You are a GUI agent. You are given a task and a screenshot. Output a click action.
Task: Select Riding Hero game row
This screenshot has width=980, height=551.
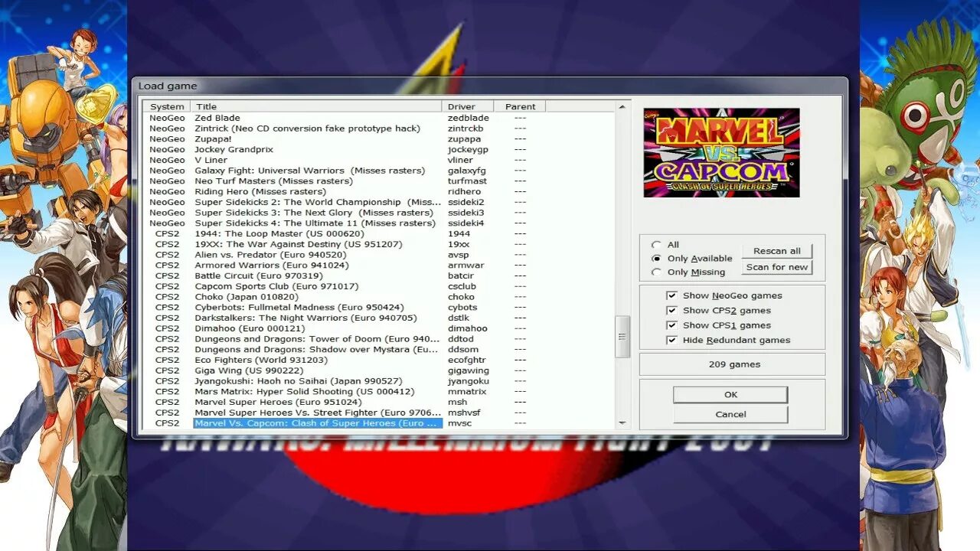(379, 191)
